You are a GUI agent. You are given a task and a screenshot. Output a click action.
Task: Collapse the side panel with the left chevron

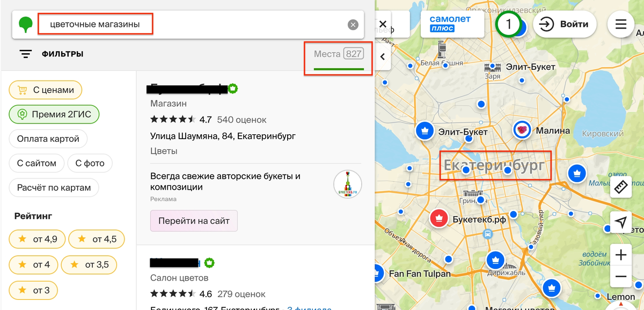click(x=383, y=56)
